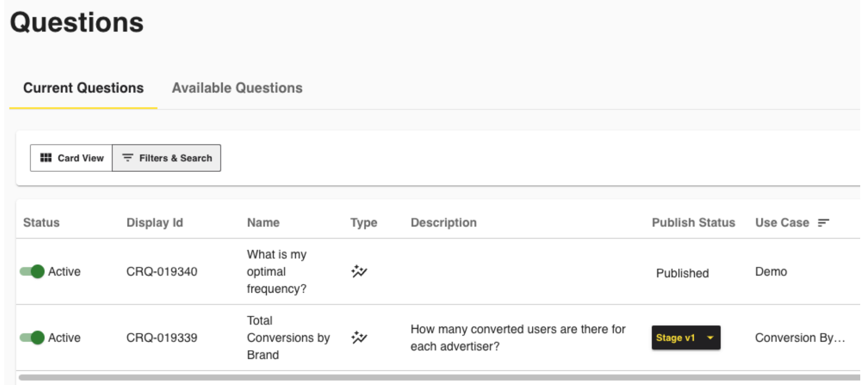Open question 'What is my optimal frequency?'
This screenshot has height=385, width=868.
(276, 272)
